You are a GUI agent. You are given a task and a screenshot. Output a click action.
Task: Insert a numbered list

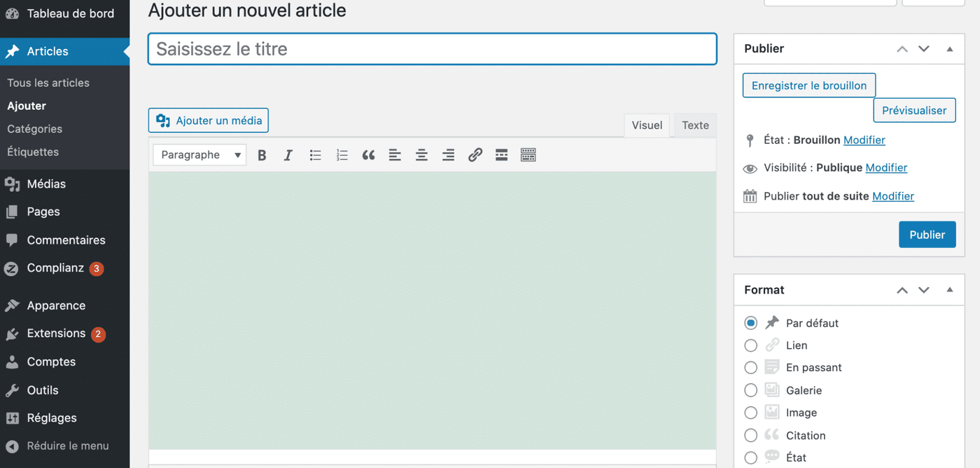pos(342,156)
